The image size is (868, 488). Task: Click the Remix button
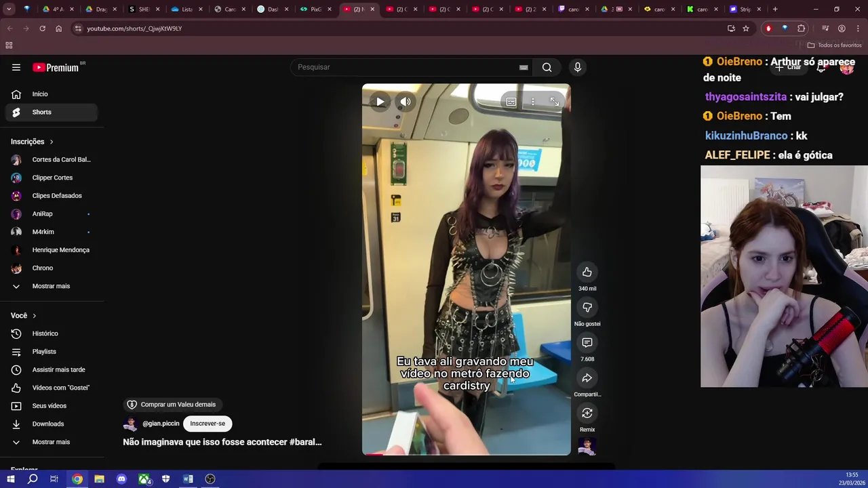point(587,413)
